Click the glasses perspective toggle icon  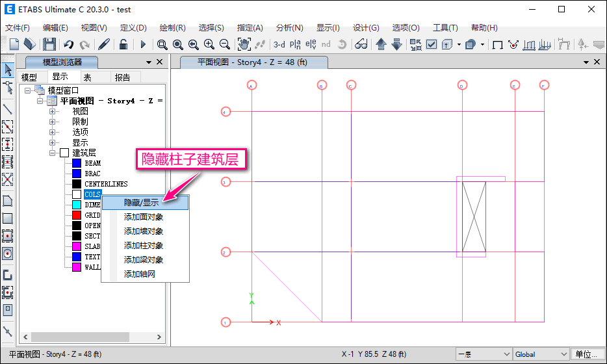[361, 44]
